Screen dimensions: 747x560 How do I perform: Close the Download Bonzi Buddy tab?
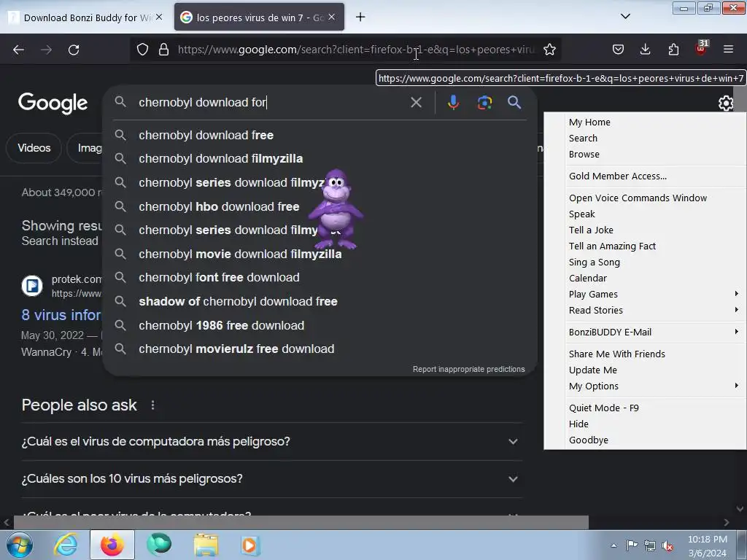tap(159, 17)
